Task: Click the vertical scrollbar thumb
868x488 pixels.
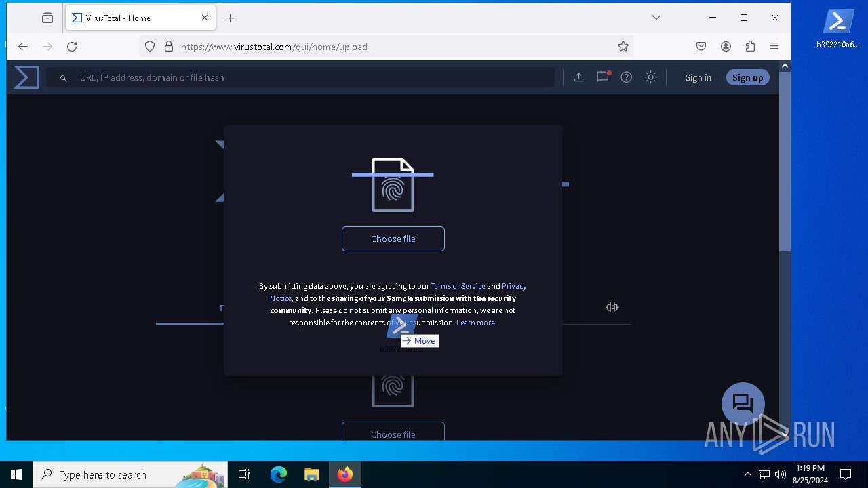Action: (x=785, y=161)
